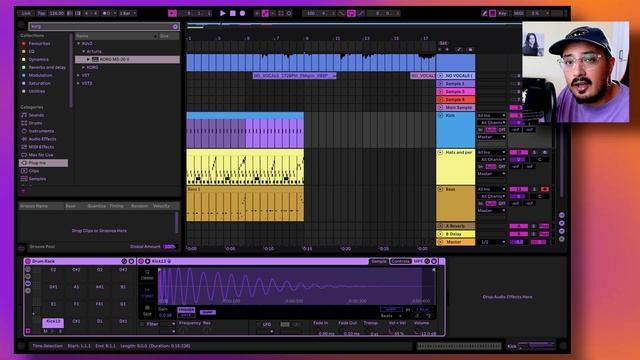Switch to the Sample tab in Simpler
640x360 pixels.
tap(378, 261)
